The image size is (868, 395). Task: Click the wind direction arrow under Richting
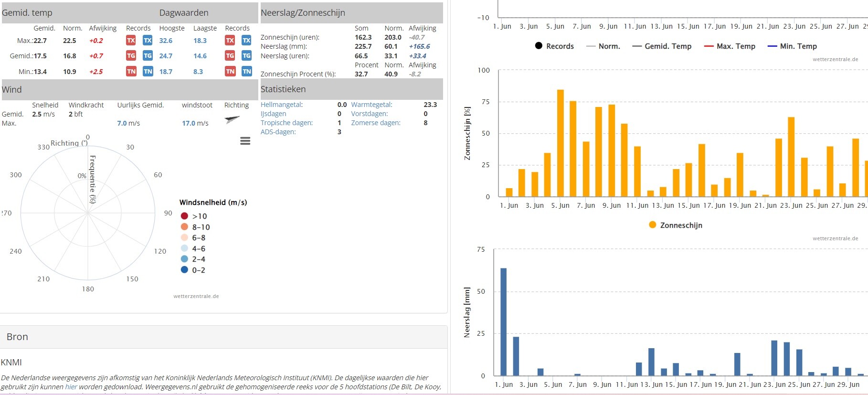tap(232, 119)
